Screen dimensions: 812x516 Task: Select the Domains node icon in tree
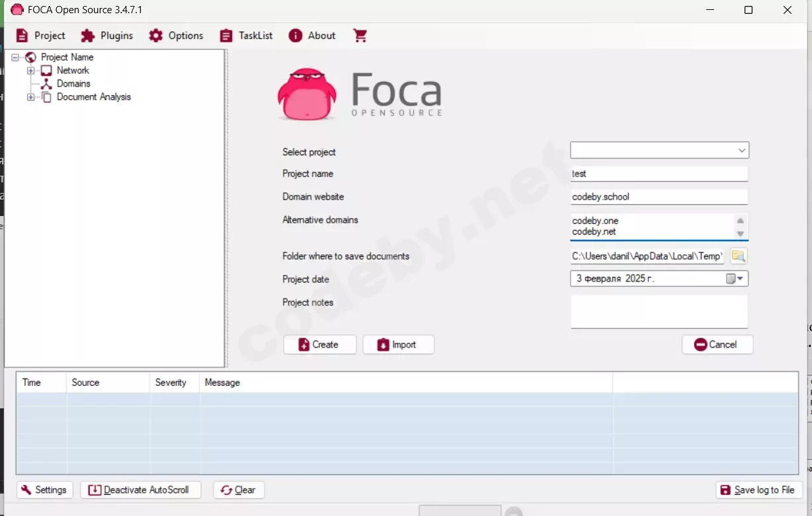click(46, 84)
